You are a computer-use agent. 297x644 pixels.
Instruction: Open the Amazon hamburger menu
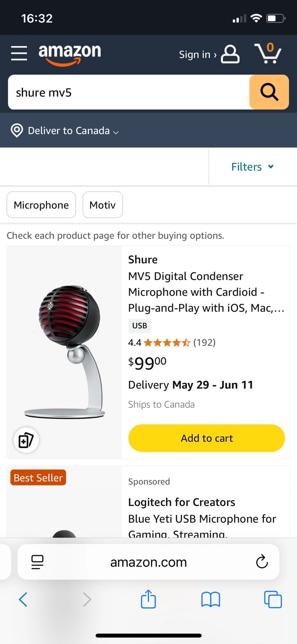19,53
